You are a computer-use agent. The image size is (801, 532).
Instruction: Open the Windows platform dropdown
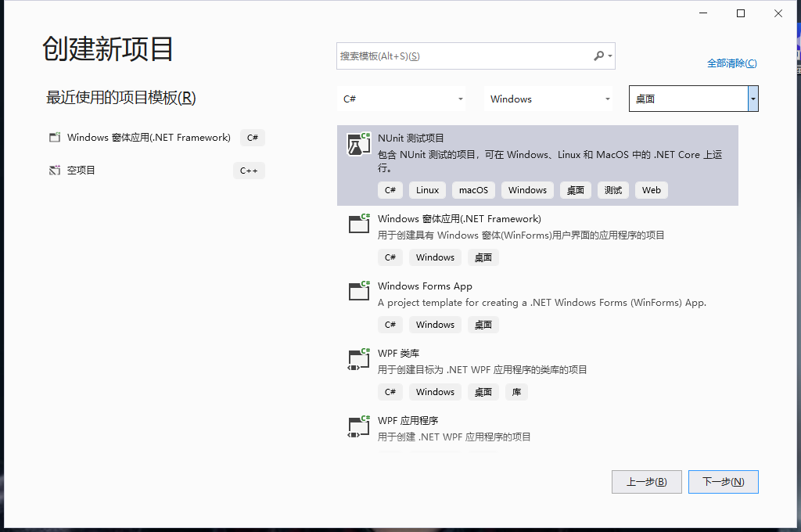[548, 99]
